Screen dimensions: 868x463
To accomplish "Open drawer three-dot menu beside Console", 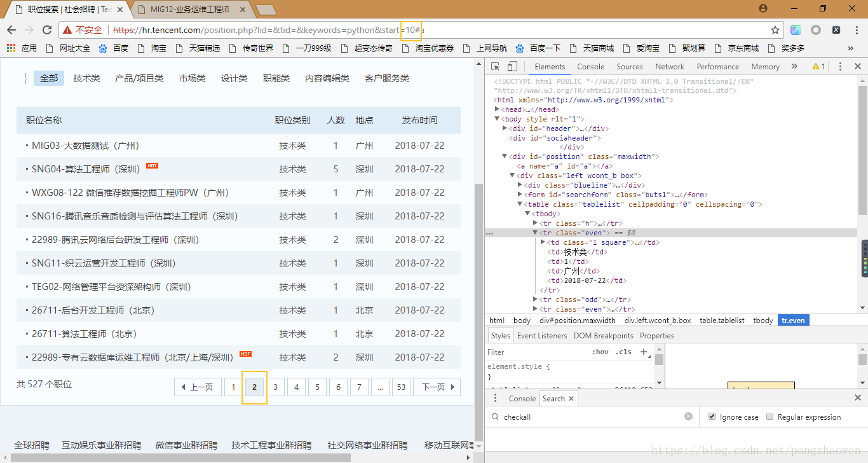I will 496,398.
